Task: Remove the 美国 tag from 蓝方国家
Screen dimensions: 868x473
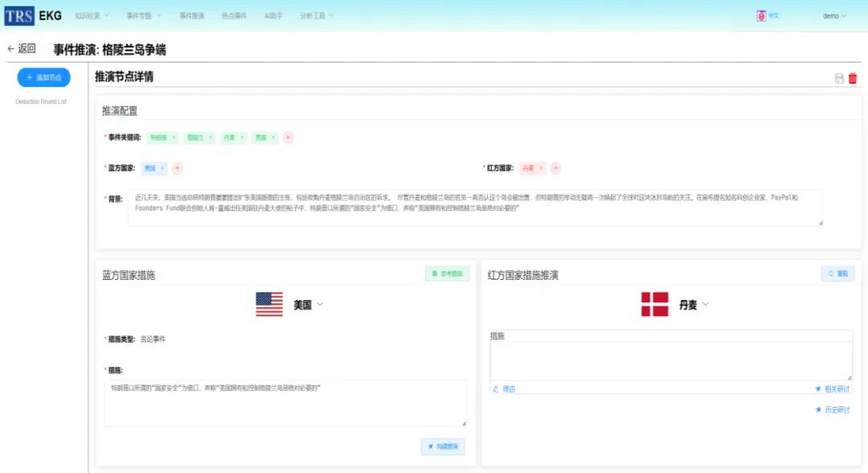Action: (162, 168)
